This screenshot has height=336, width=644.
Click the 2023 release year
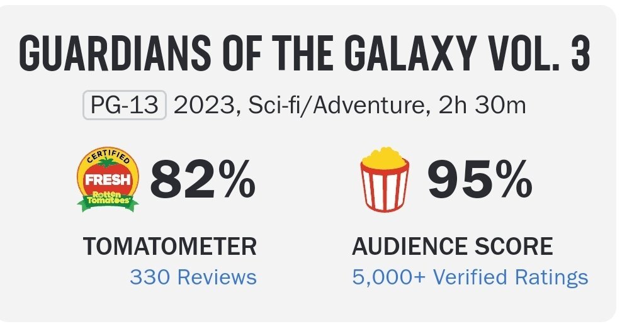point(196,105)
